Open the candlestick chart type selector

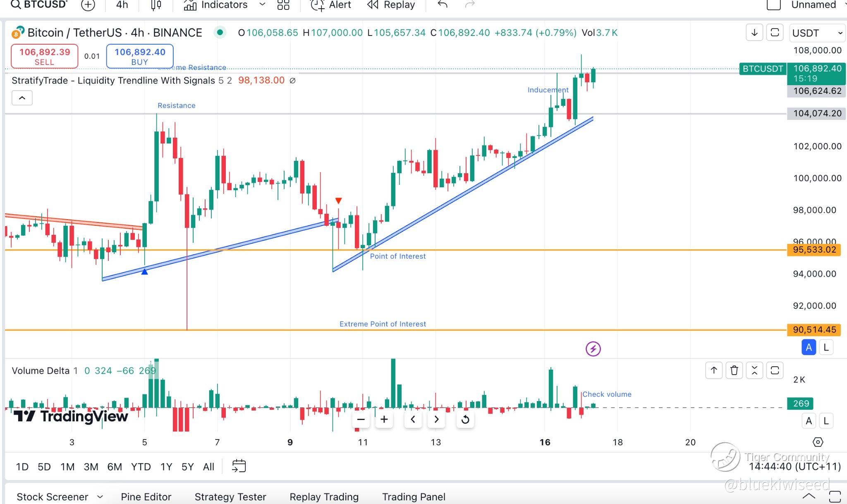coord(156,5)
